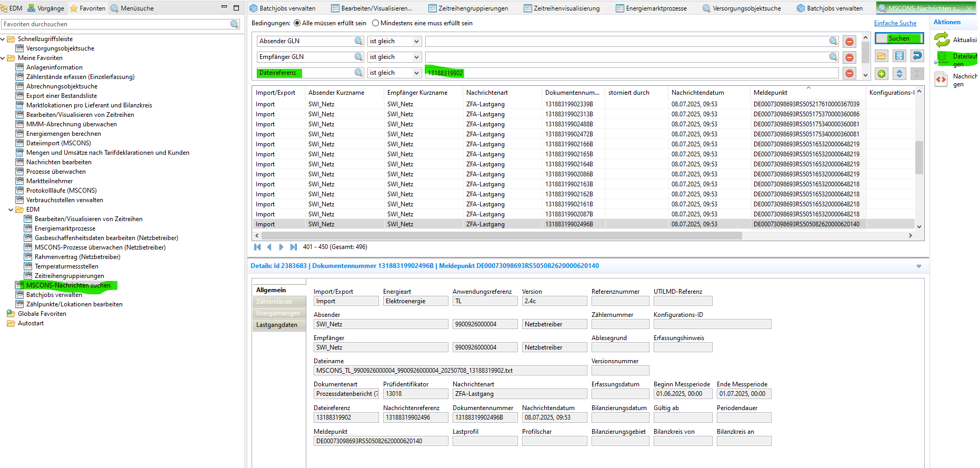The image size is (980, 468).
Task: Open the Lastgangdaten detail tab
Action: (x=277, y=325)
